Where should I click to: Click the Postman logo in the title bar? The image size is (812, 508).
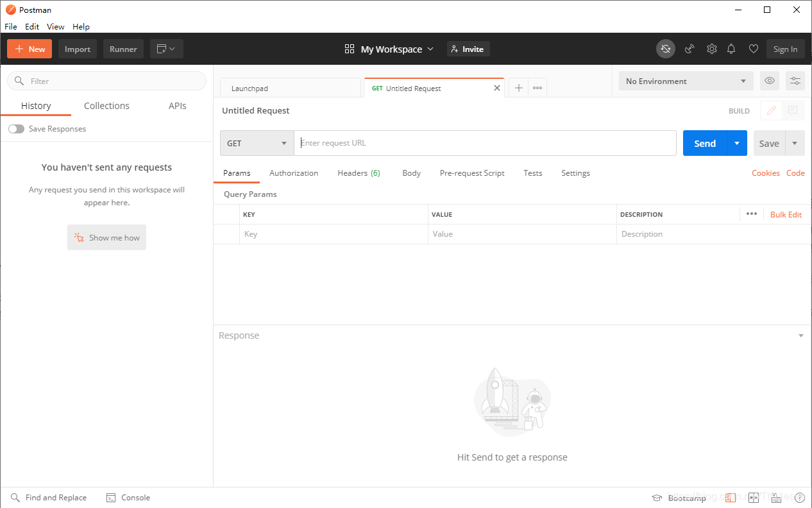click(x=10, y=10)
